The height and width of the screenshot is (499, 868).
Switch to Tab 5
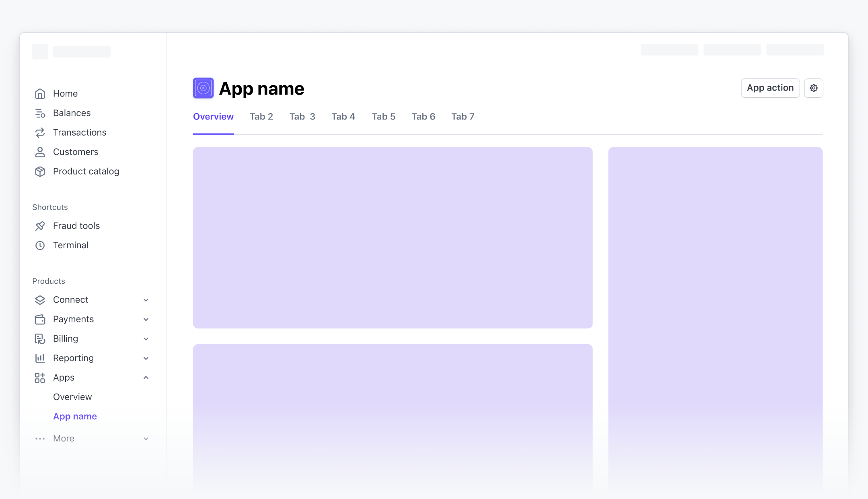384,117
